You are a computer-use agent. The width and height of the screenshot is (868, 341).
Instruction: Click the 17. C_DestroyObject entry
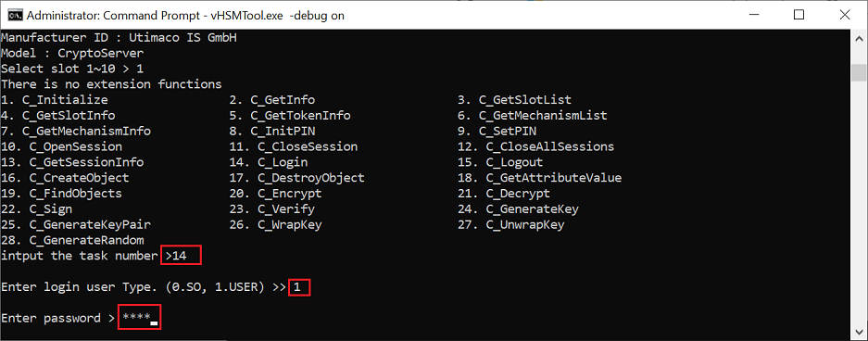coord(297,178)
